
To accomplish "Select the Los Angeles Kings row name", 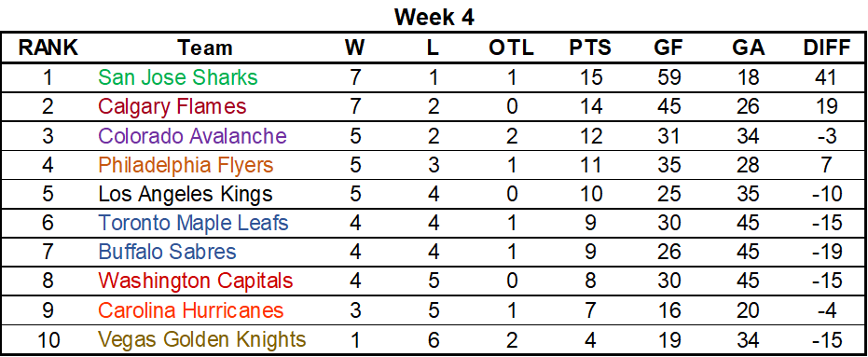I will click(185, 194).
